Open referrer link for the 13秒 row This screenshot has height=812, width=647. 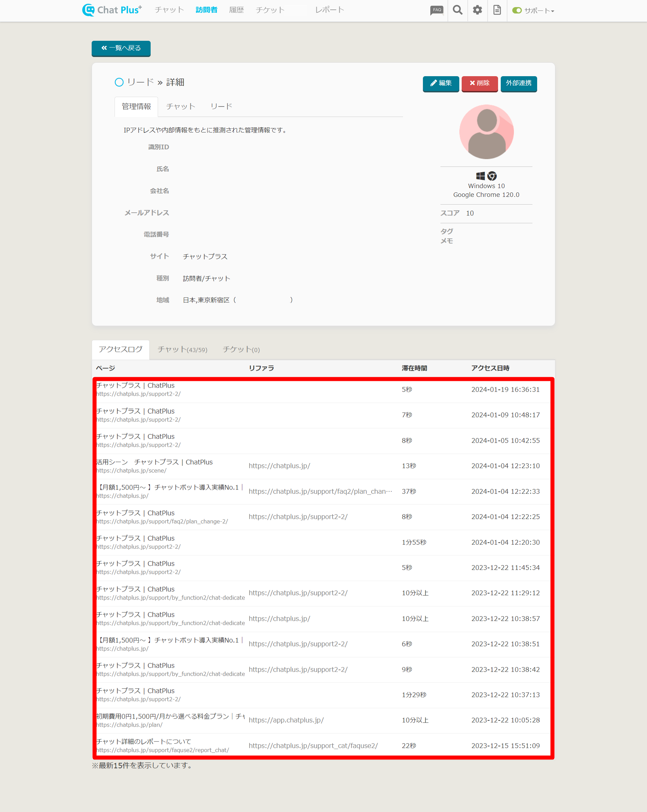(x=279, y=466)
